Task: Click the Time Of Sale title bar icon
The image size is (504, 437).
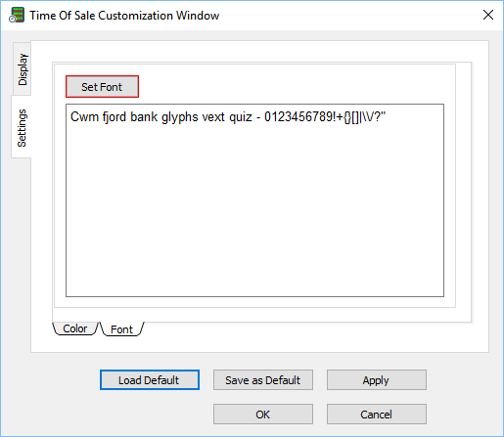Action: click(x=17, y=15)
